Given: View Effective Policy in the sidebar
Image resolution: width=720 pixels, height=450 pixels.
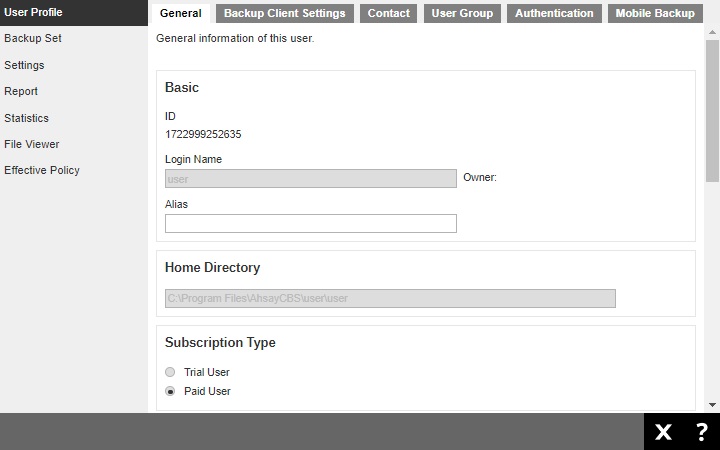Looking at the screenshot, I should click(x=41, y=170).
